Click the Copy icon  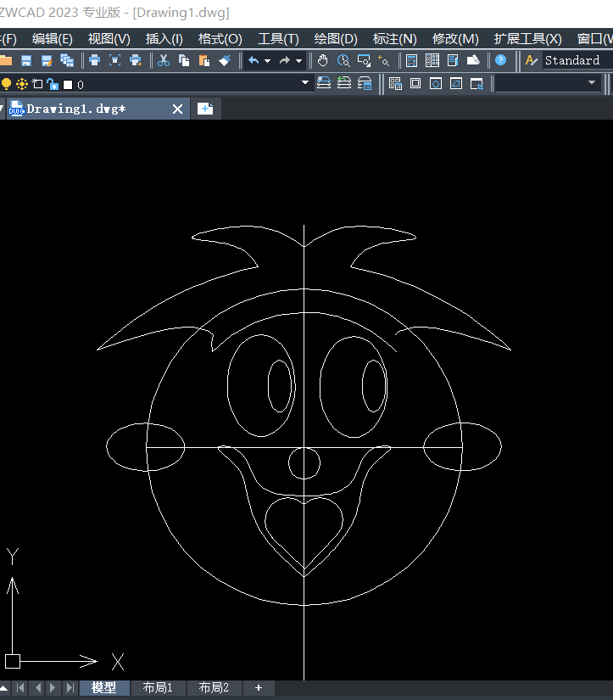tap(184, 60)
